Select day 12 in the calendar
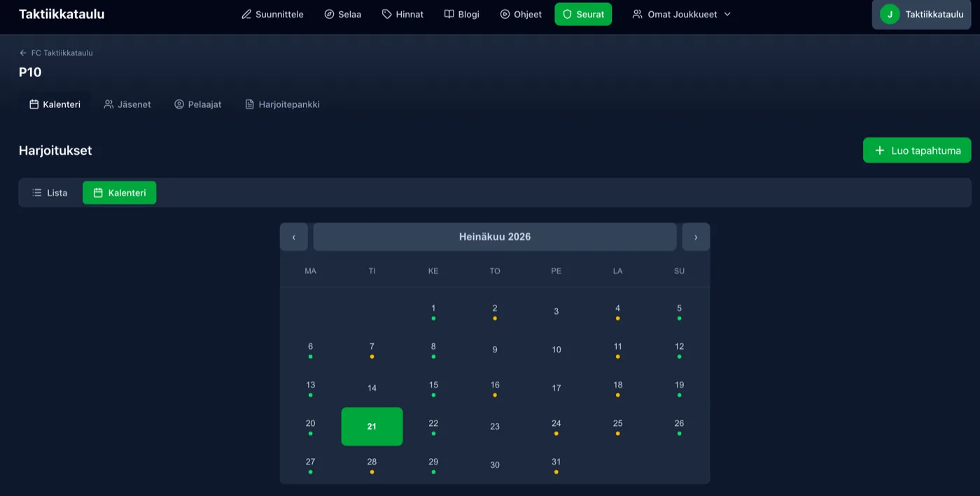 (x=679, y=350)
